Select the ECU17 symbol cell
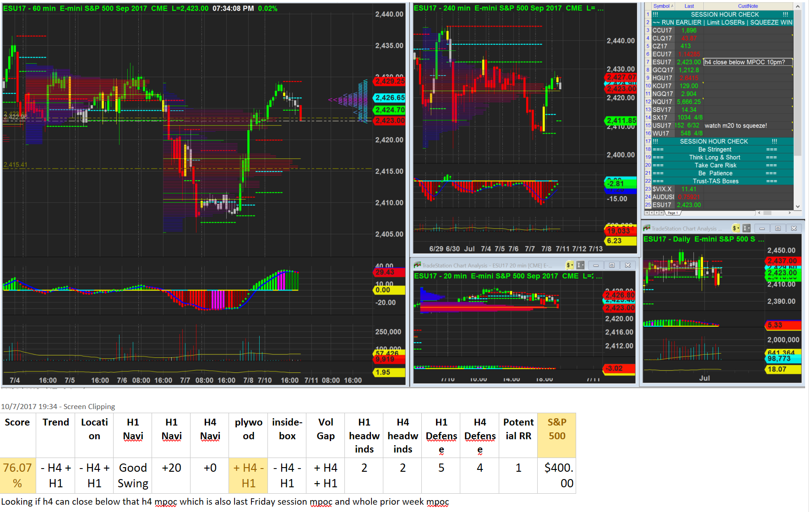 coord(662,54)
